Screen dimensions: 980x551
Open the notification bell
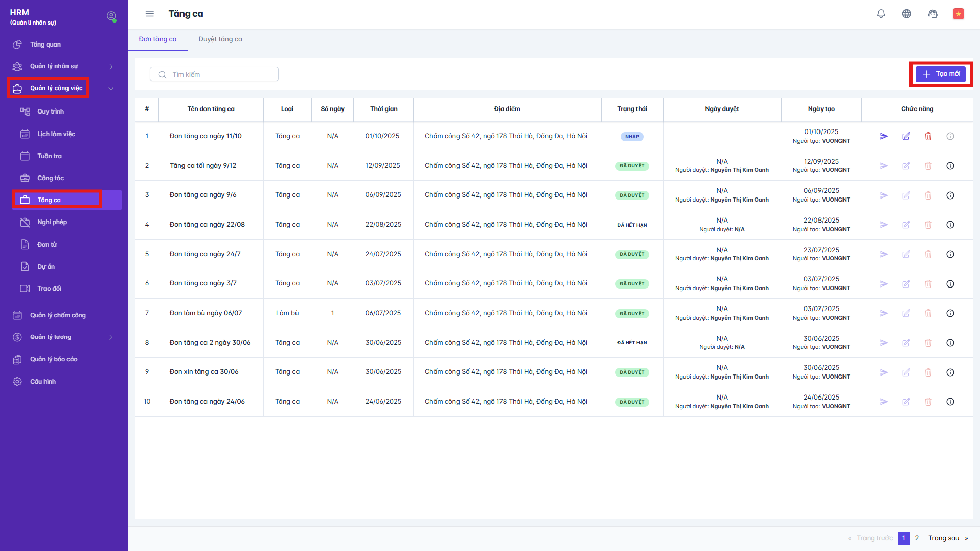[x=881, y=14]
